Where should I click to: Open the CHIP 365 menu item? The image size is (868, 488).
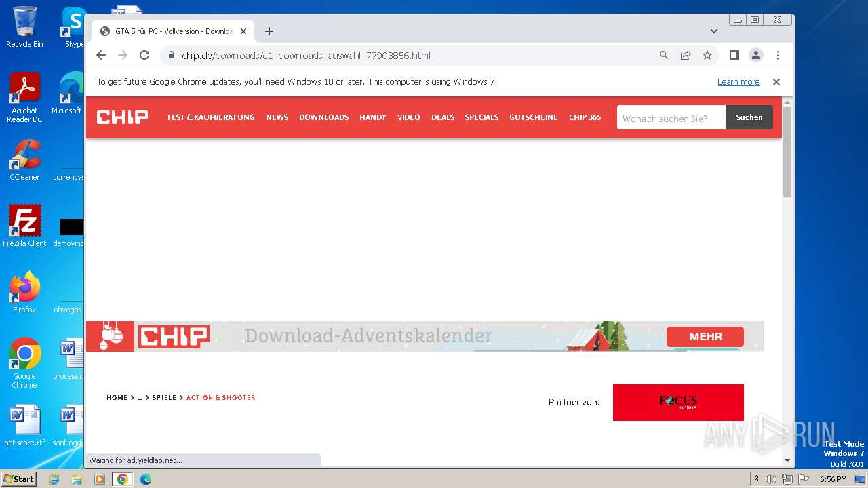[x=585, y=117]
